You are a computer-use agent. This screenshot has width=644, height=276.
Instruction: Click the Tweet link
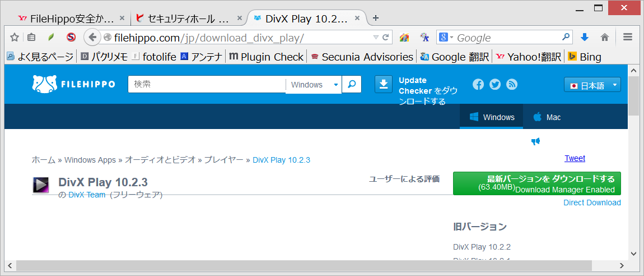click(575, 158)
